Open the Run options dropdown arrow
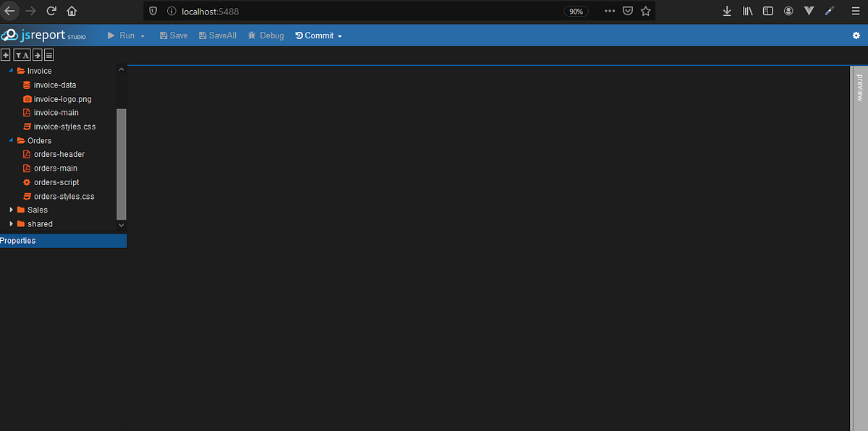The image size is (868, 431). click(x=142, y=35)
